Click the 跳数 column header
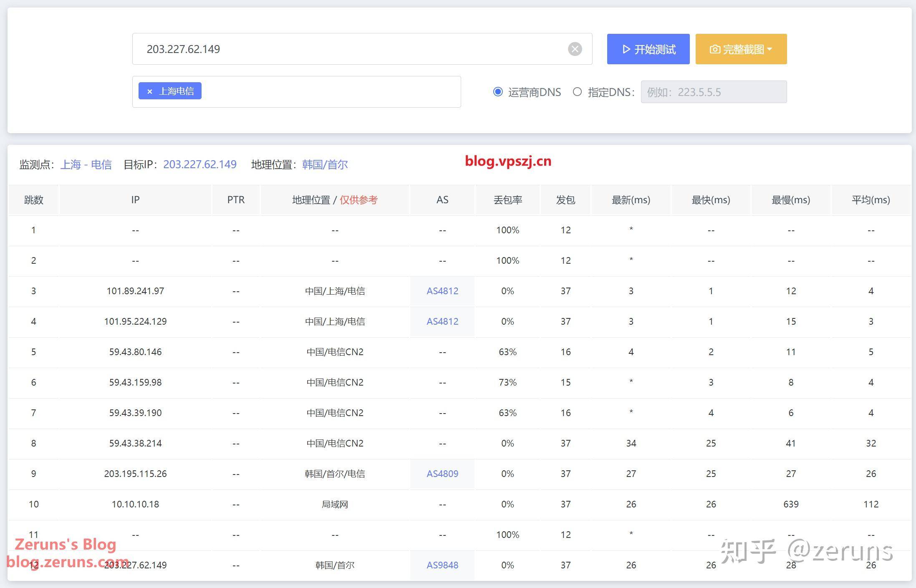The image size is (916, 588). coord(34,200)
